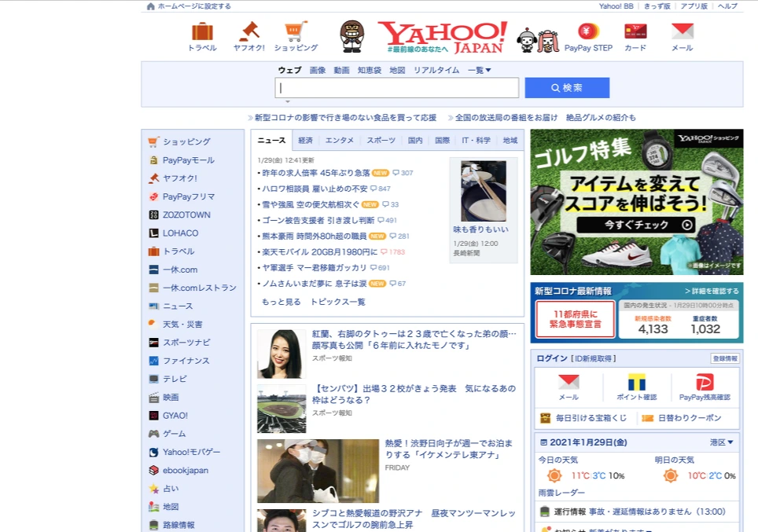Open ゴーン被告支援者 引き渡し判断 headline
This screenshot has width=758, height=532.
(318, 220)
